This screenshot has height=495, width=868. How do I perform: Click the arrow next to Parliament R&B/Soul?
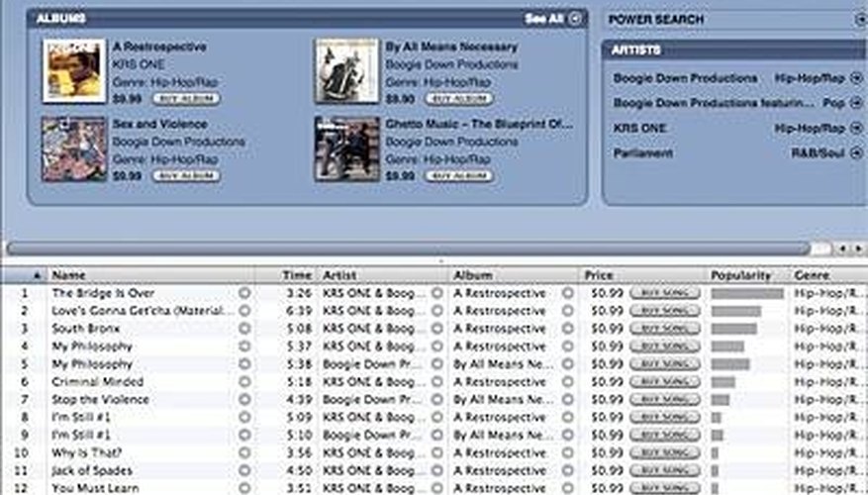pyautogui.click(x=856, y=152)
